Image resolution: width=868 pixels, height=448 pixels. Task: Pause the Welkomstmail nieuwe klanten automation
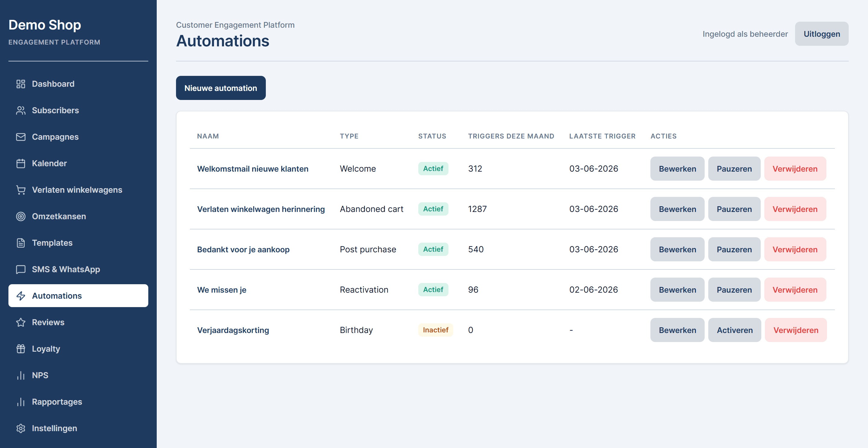point(734,169)
